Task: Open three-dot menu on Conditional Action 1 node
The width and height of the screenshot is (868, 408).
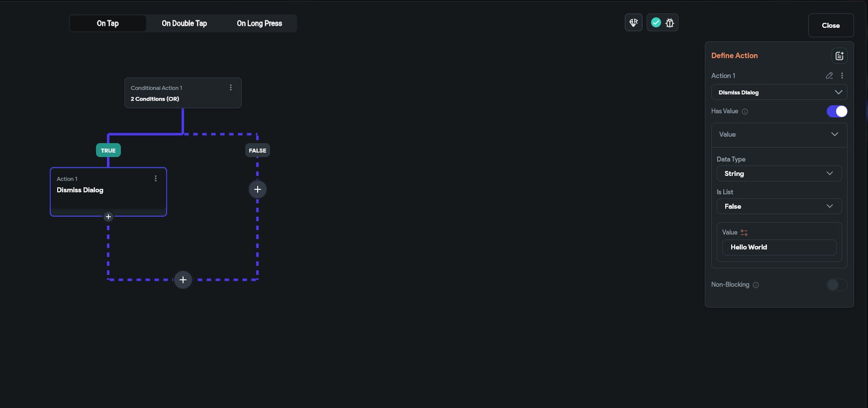Action: click(x=231, y=88)
